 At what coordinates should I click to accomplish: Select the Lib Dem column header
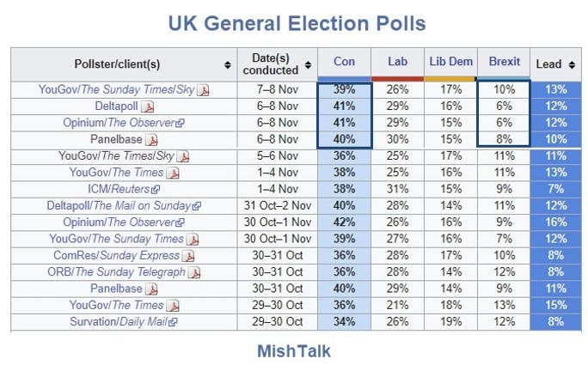[450, 62]
